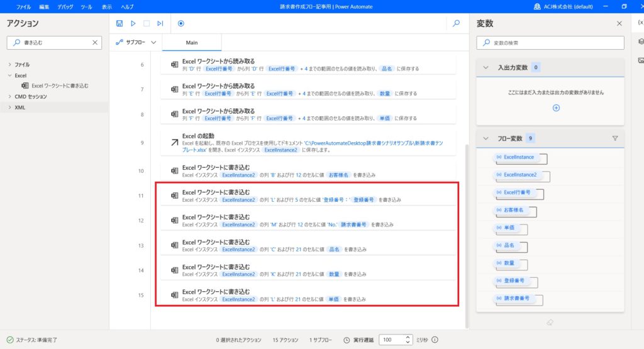Viewport: 644px width, 349px height.
Task: Collapse the Excel group in the actions tree
Action: (x=9, y=75)
